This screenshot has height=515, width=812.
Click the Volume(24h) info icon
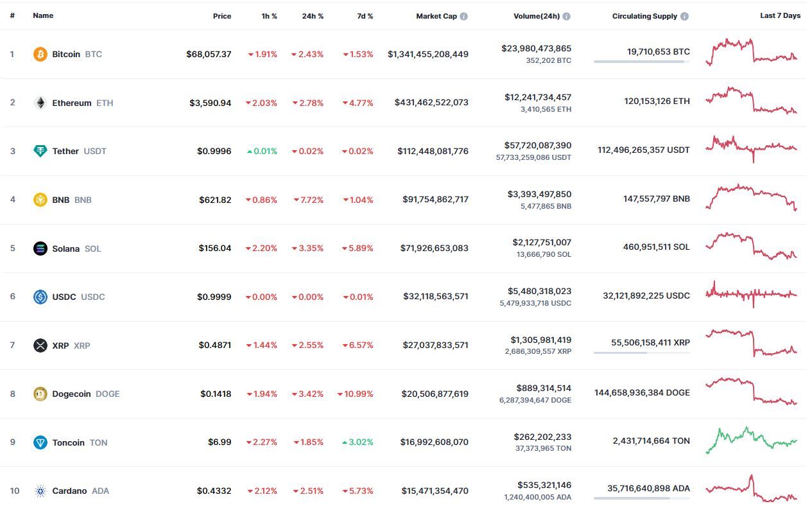(x=567, y=16)
